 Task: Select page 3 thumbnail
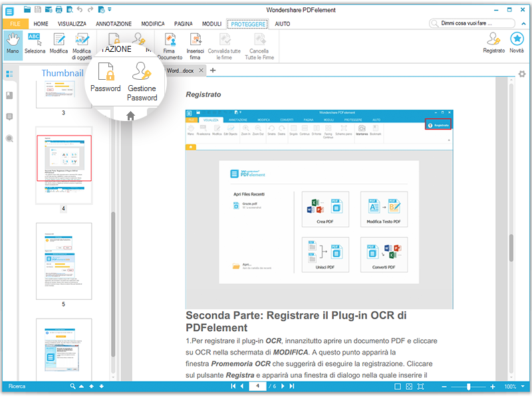pos(64,94)
